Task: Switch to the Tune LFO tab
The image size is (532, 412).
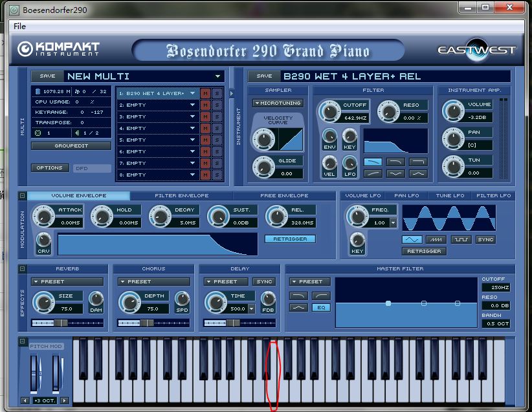Action: [x=450, y=196]
